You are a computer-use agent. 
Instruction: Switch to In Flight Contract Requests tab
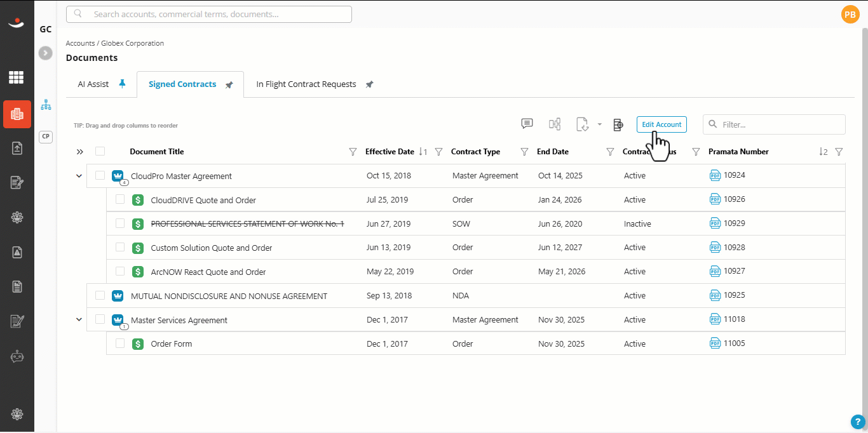coord(306,84)
